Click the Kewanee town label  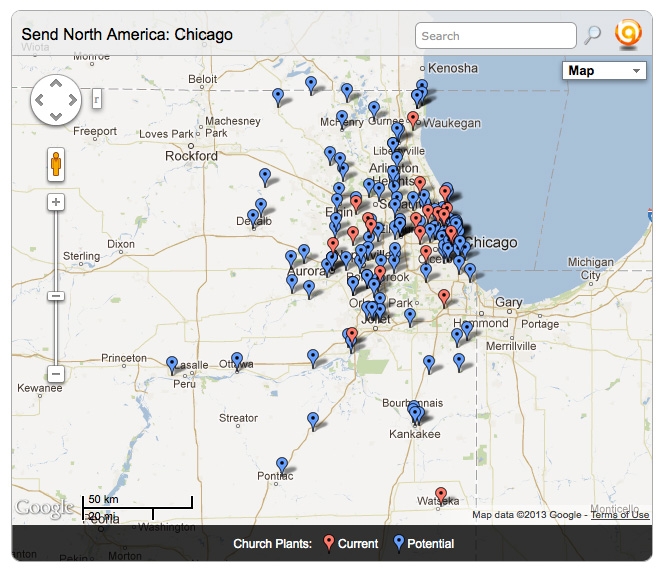40,388
